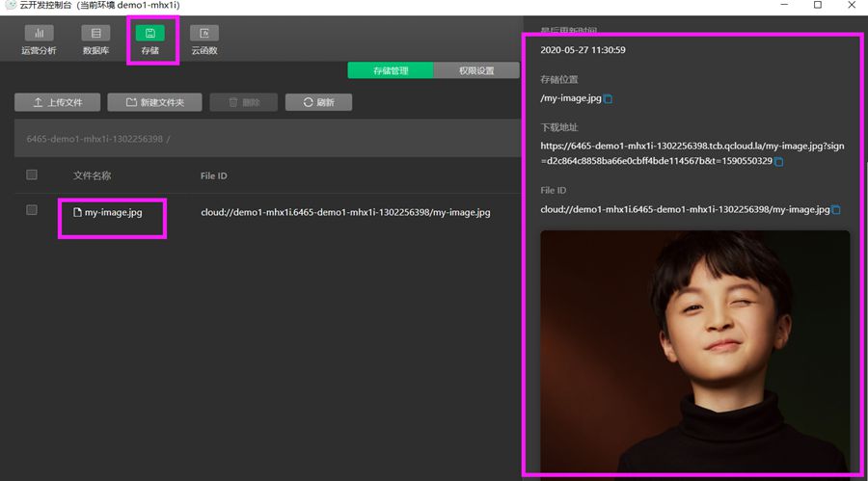Copy the 下载地址 download URL
This screenshot has width=868, height=481.
[x=779, y=162]
